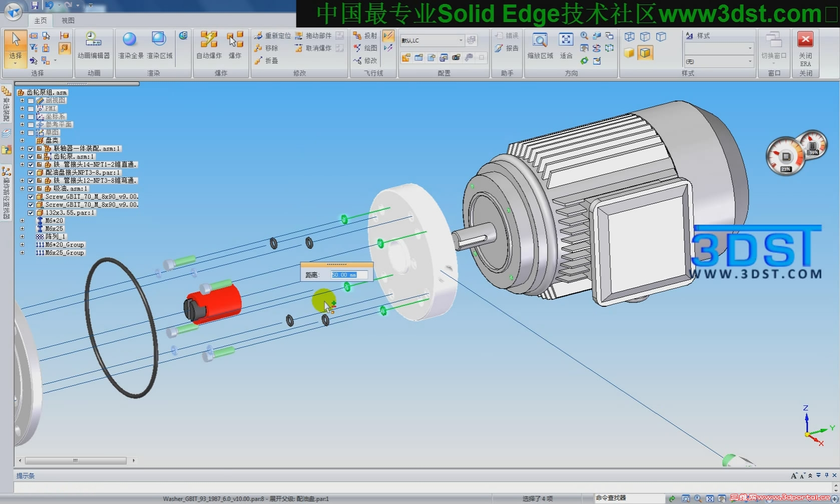Screen dimensions: 840x504
Task: Click the Solid Edge application button
Action: [x=13, y=11]
